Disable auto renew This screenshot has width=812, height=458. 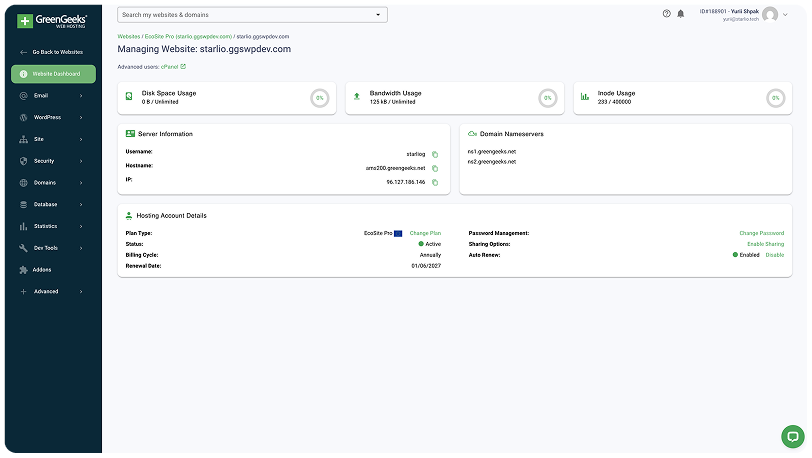775,255
